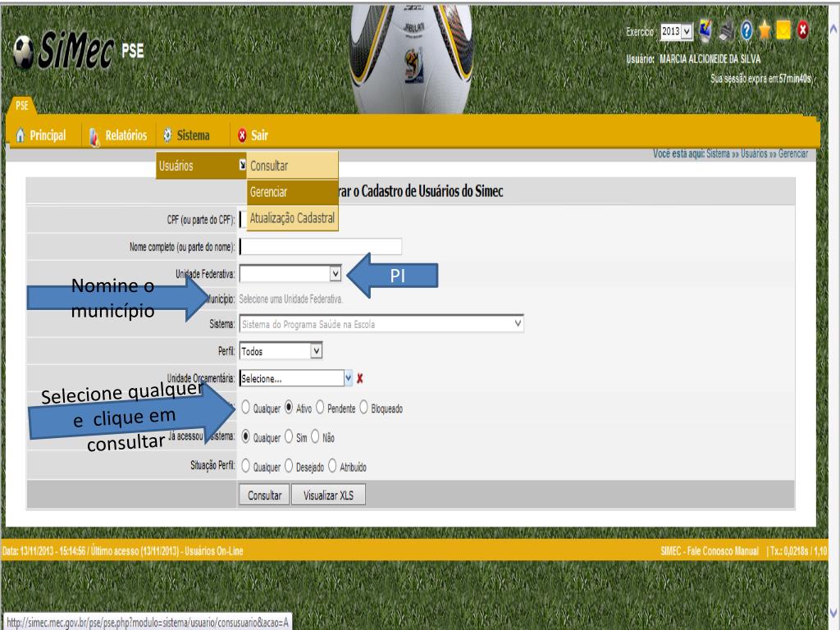Click the Consultar button below the form
Viewport: 840px width, 630px height.
click(265, 495)
